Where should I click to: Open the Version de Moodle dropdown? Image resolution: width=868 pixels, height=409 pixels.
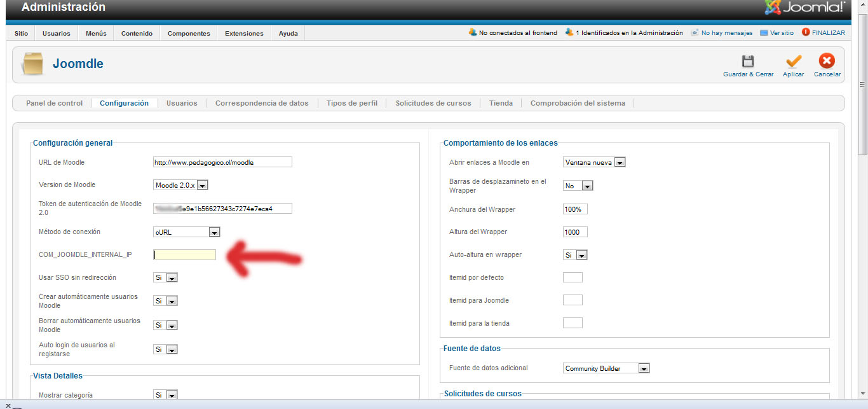tap(181, 185)
